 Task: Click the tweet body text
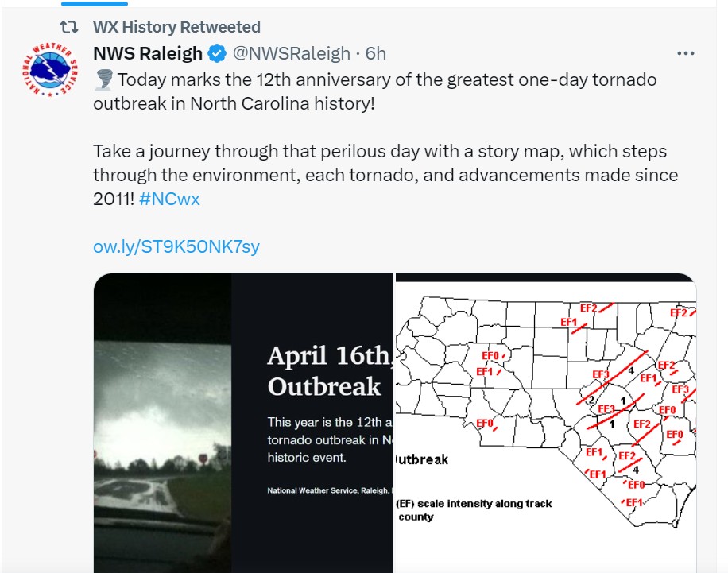pyautogui.click(x=385, y=139)
